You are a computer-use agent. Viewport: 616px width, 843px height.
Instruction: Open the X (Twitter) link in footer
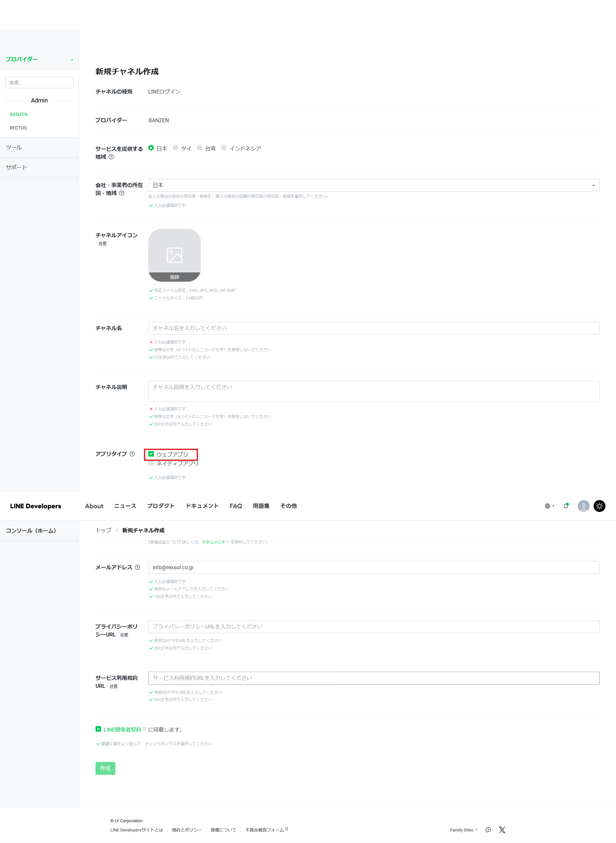pos(502,829)
